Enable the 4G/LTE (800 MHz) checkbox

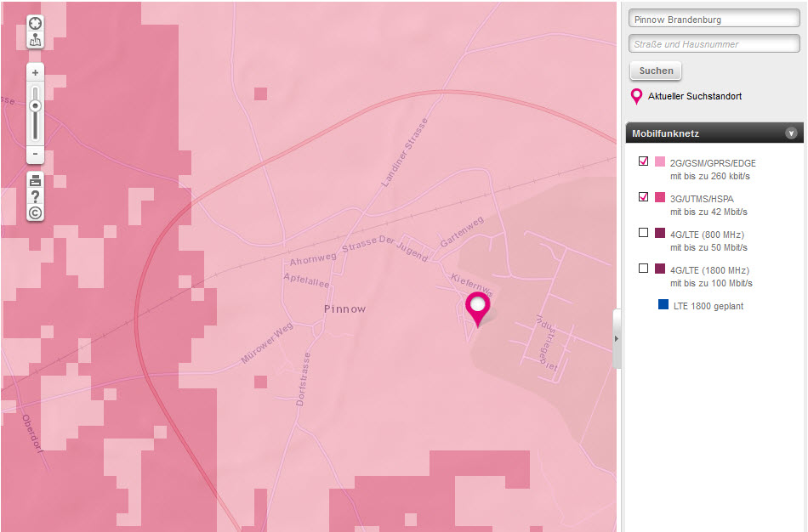(643, 232)
